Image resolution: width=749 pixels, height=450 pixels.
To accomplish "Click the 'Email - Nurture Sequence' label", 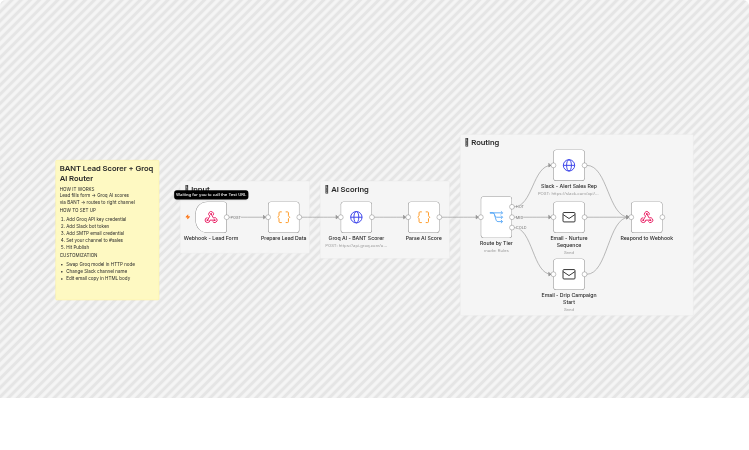I will click(569, 242).
